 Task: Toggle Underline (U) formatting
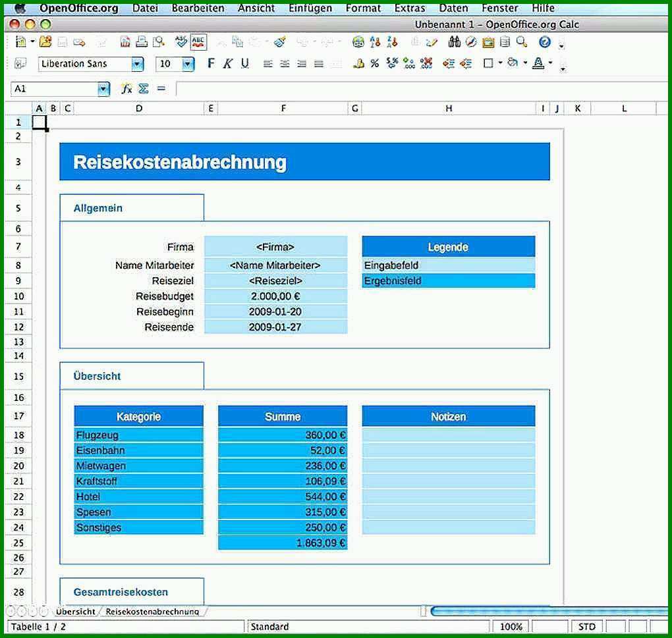click(244, 64)
